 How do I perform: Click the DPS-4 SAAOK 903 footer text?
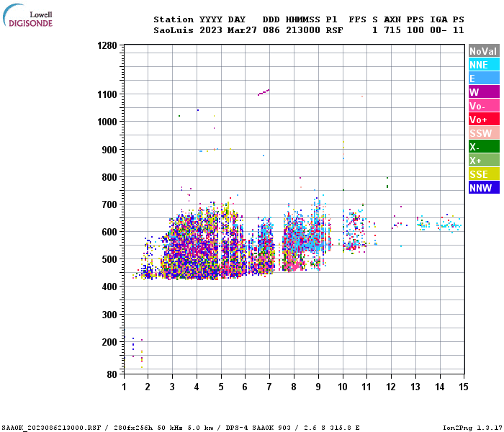258,428
